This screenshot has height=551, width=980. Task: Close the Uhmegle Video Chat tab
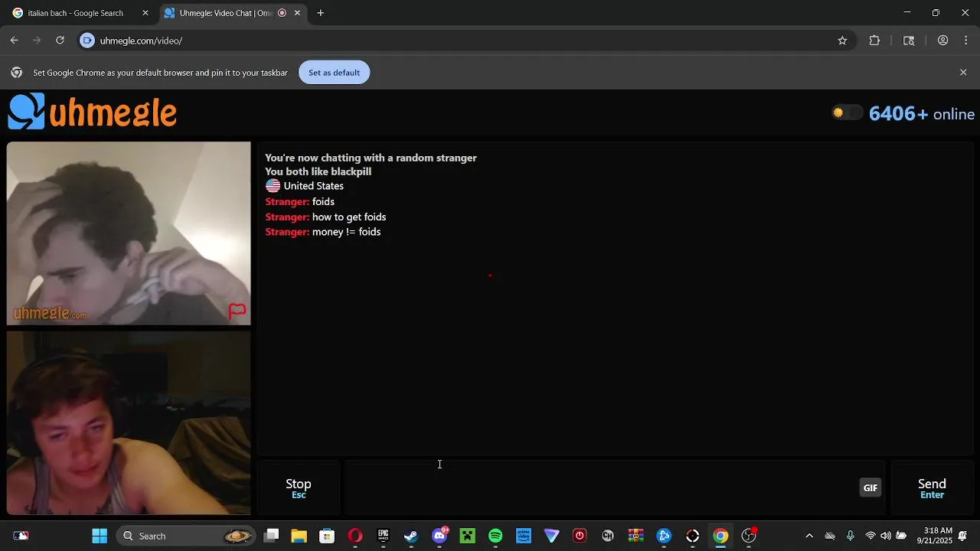pyautogui.click(x=297, y=13)
